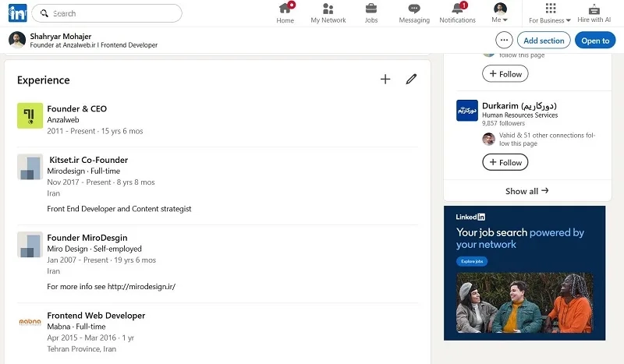Open Anzalweb company logo
This screenshot has height=364, width=624.
click(30, 116)
